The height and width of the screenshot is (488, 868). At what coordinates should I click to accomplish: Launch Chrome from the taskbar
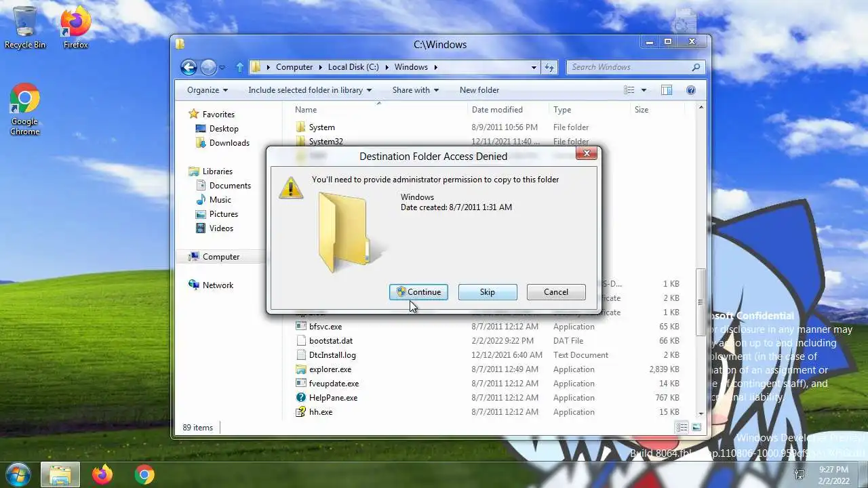[144, 474]
